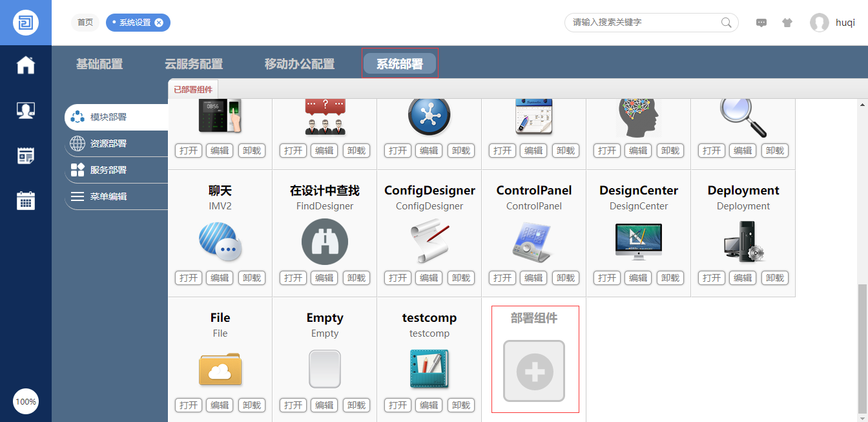The height and width of the screenshot is (422, 868).
Task: Open the 云服务配置 tab
Action: pos(194,64)
